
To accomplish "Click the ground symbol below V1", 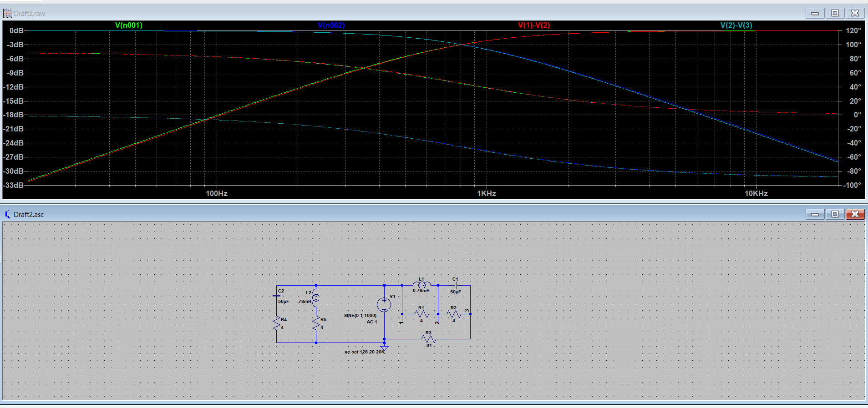I will (x=384, y=348).
